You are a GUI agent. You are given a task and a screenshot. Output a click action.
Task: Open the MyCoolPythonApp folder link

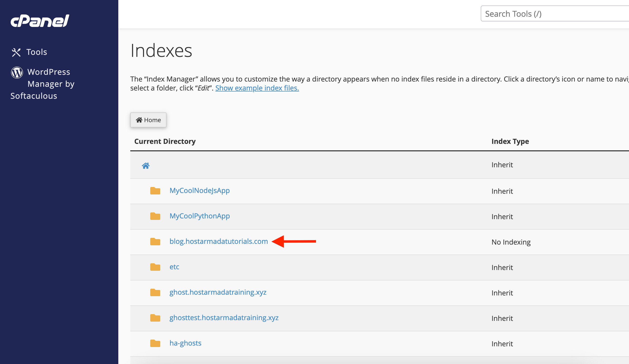point(200,216)
